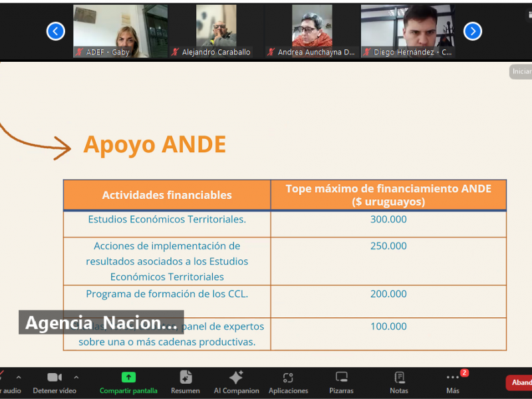Viewport: 532px width, 399px height.
Task: Show next participants with right arrow
Action: pos(473,31)
